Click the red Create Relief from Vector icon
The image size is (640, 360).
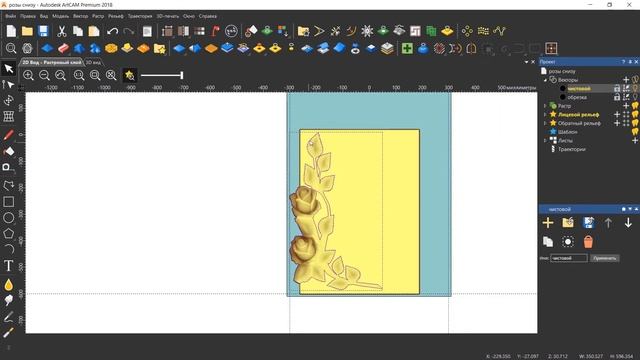click(63, 49)
